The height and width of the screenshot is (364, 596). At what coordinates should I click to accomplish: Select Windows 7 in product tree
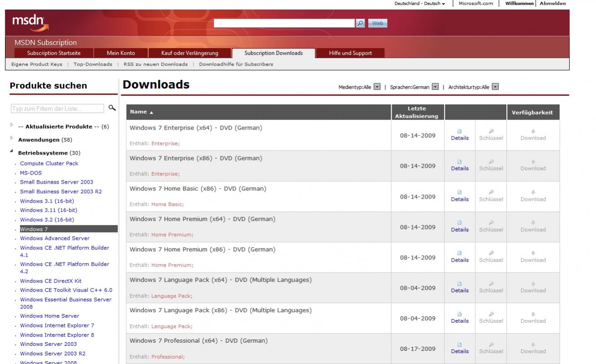pos(68,229)
